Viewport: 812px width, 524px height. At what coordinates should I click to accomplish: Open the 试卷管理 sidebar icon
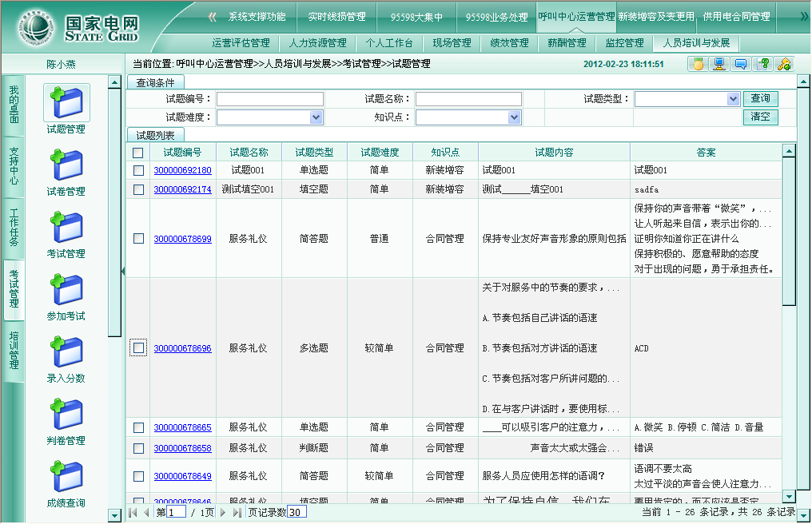click(66, 172)
